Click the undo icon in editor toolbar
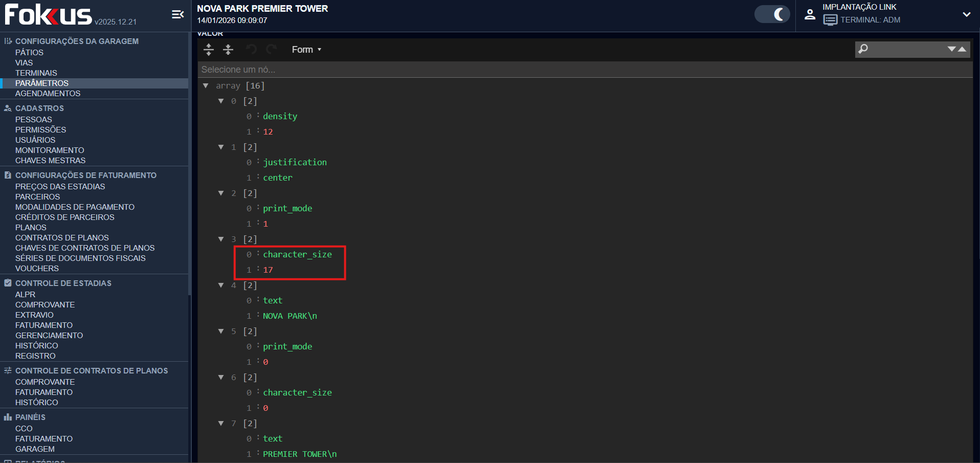 pyautogui.click(x=251, y=50)
